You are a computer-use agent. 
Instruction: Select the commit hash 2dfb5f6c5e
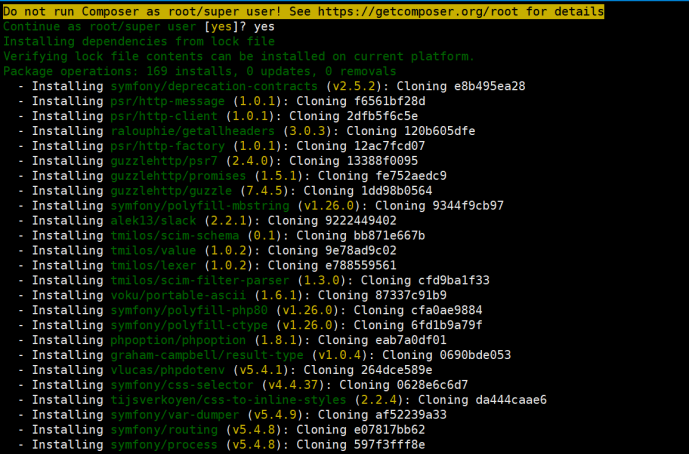[382, 116]
